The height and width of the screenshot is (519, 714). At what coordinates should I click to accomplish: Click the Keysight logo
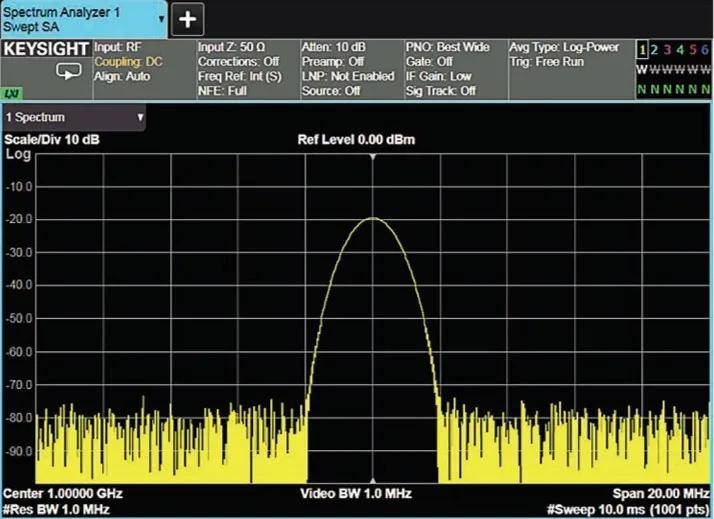[x=44, y=48]
